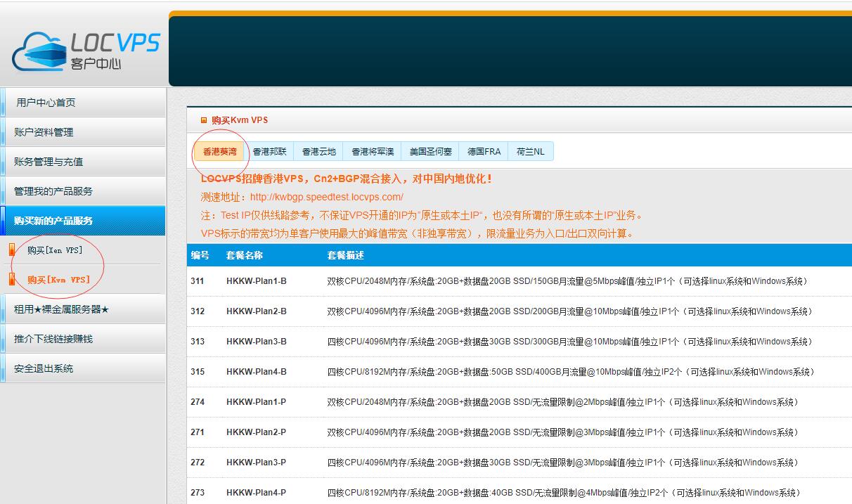The height and width of the screenshot is (504, 852).
Task: Switch to the 香港邦联 tab
Action: 270,151
